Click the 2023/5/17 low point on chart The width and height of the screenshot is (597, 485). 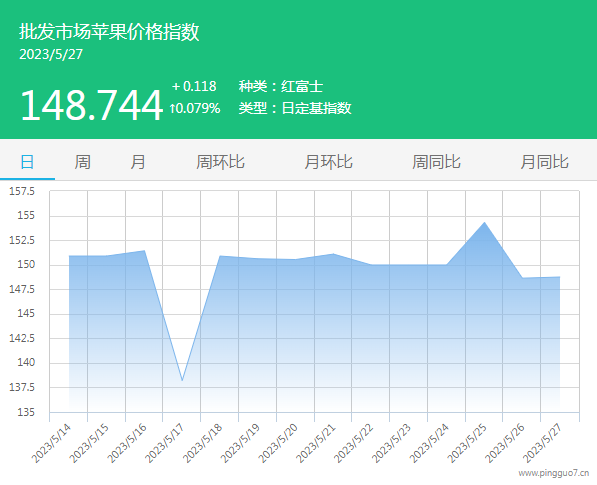pos(182,380)
